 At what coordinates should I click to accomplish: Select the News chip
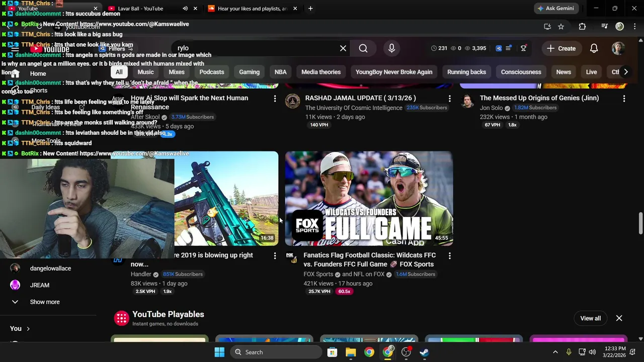click(x=563, y=72)
